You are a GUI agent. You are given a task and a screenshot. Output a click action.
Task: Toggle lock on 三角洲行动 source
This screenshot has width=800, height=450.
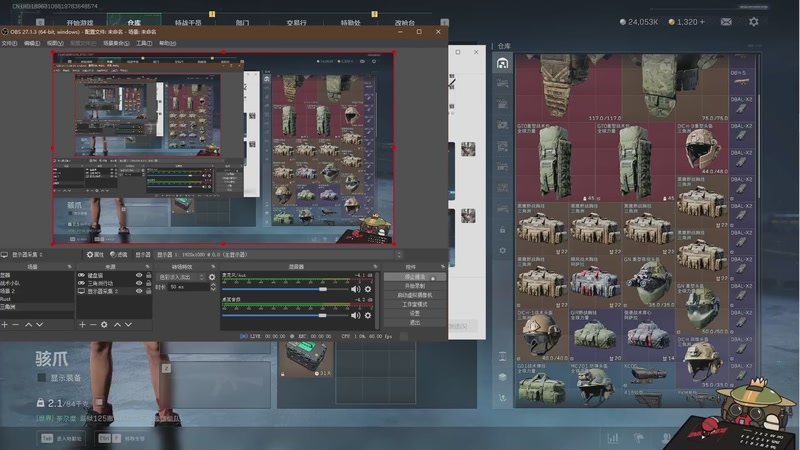[148, 283]
